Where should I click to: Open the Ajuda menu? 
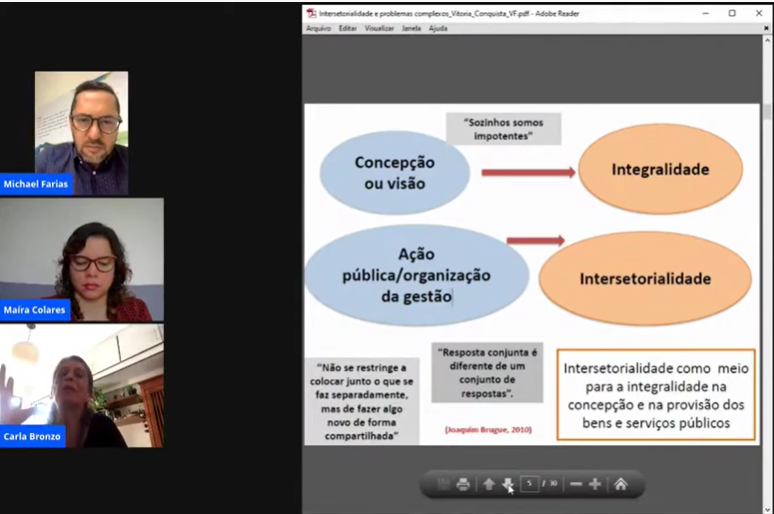click(438, 28)
